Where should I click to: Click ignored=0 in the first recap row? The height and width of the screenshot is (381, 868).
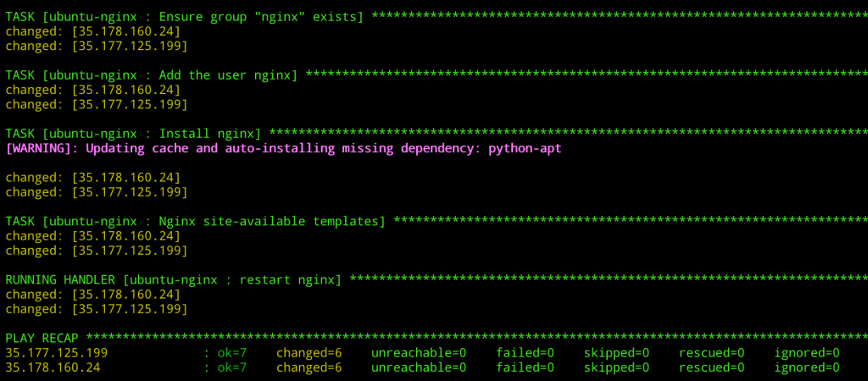(x=807, y=353)
